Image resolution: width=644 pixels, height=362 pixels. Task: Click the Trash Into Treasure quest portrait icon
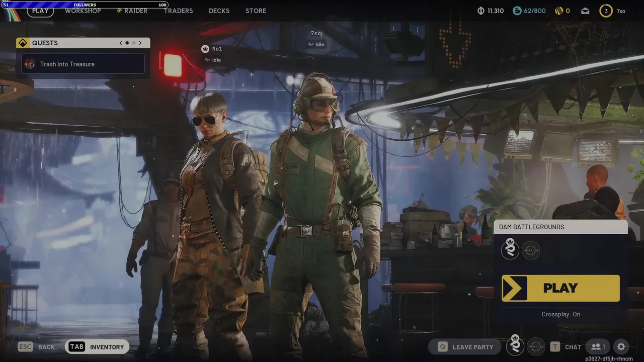(30, 64)
